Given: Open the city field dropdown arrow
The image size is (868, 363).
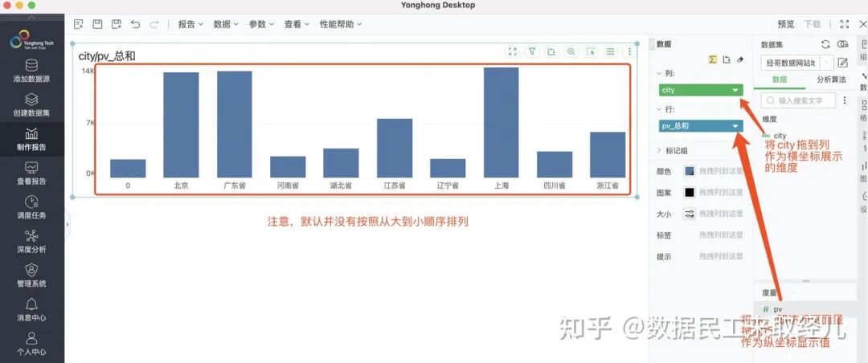Looking at the screenshot, I should pyautogui.click(x=735, y=90).
